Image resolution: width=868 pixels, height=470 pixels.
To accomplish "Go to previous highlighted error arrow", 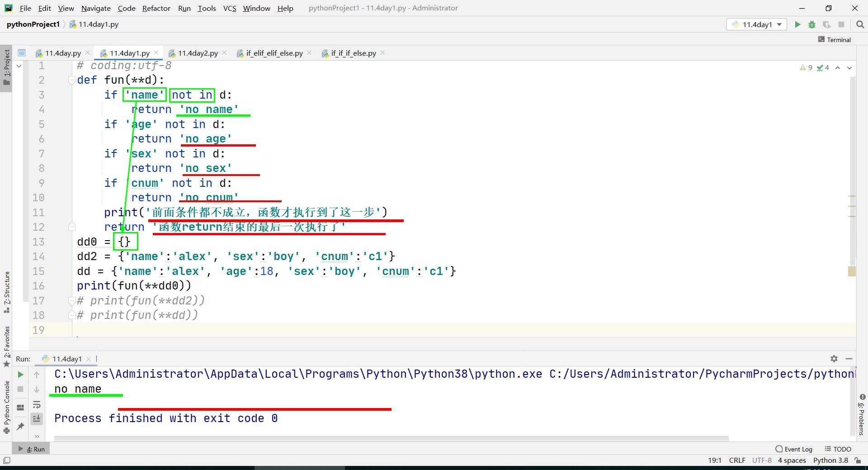I will click(x=838, y=68).
